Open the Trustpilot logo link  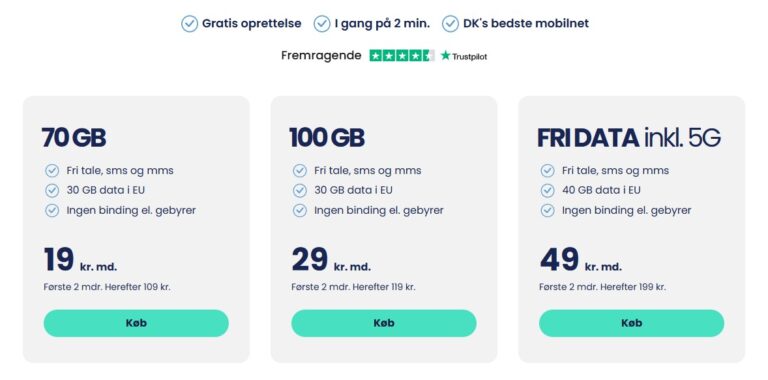[x=463, y=56]
